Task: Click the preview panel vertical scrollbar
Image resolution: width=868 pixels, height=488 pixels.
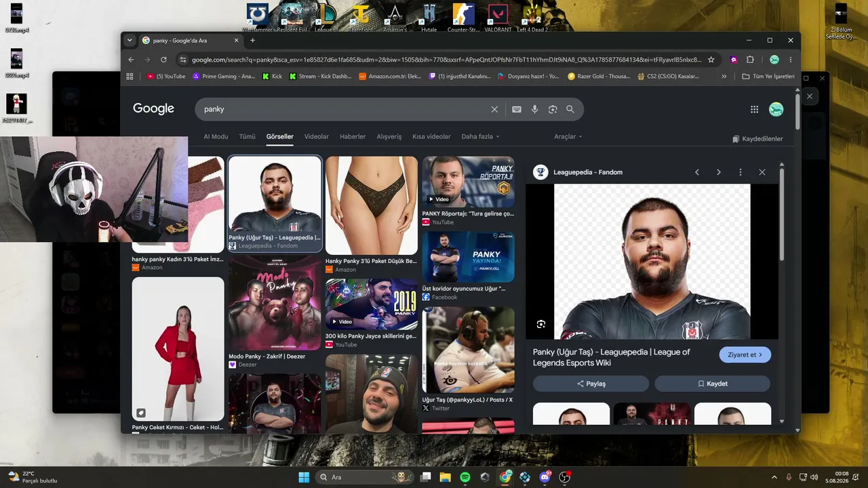Action: click(781, 213)
